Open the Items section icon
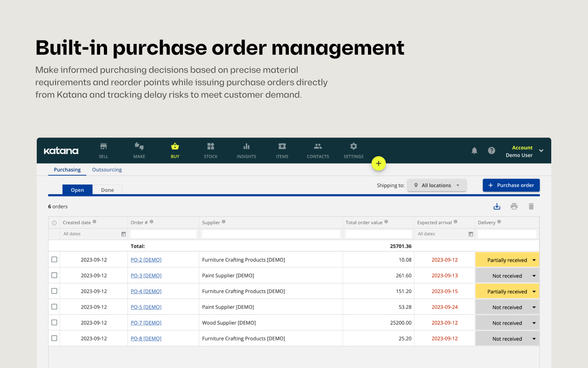588x368 pixels. coord(282,146)
